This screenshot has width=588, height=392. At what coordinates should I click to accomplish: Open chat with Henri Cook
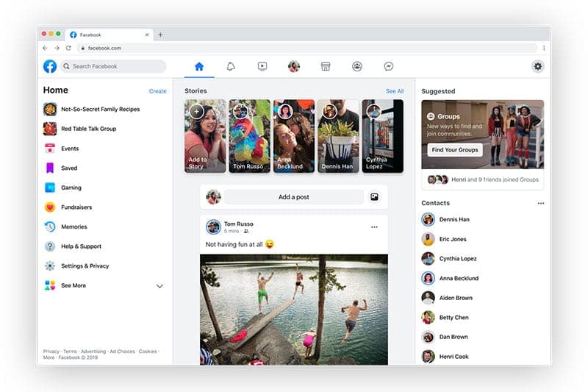[x=445, y=357]
